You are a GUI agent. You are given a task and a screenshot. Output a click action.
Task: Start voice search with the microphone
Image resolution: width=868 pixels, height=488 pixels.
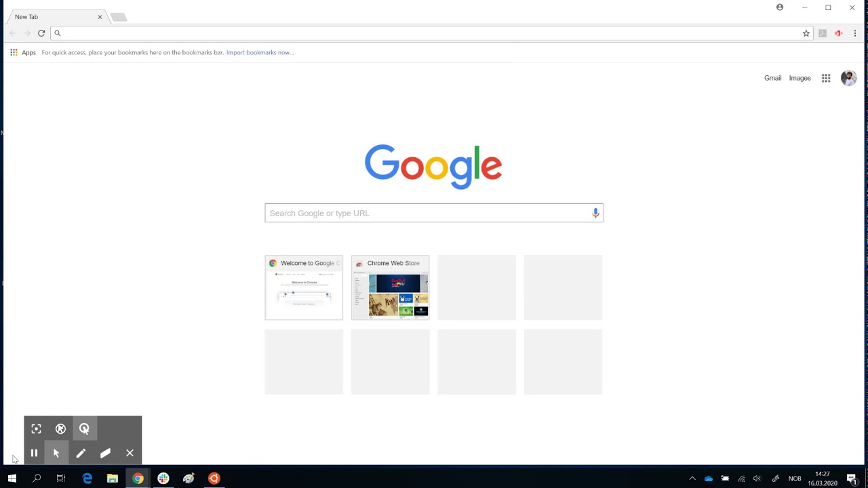[x=595, y=213]
